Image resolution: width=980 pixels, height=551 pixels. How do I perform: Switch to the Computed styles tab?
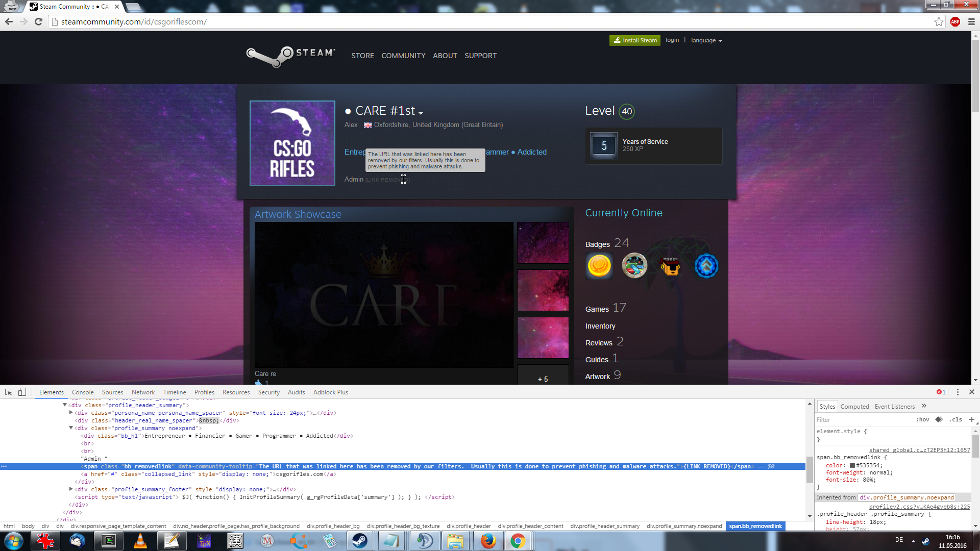pyautogui.click(x=854, y=407)
